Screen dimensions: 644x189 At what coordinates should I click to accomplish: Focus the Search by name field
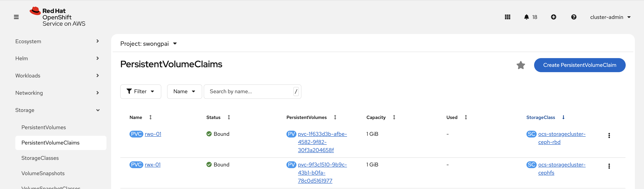252,92
